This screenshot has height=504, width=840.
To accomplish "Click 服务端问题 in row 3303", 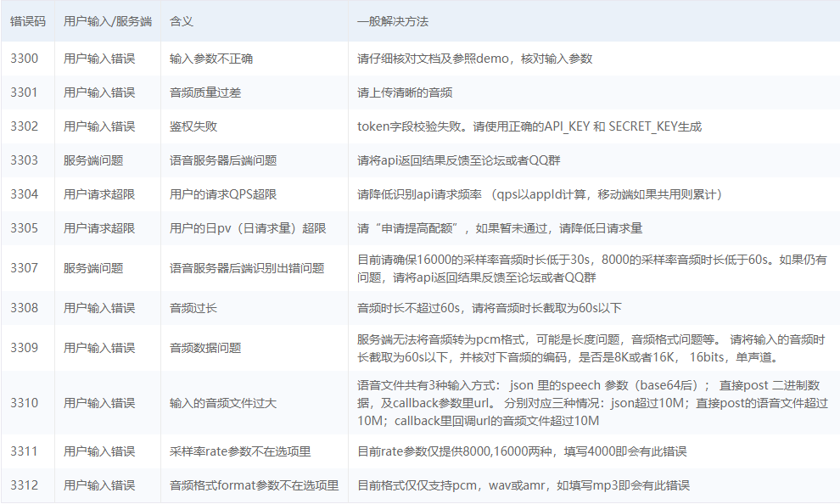I will (93, 160).
